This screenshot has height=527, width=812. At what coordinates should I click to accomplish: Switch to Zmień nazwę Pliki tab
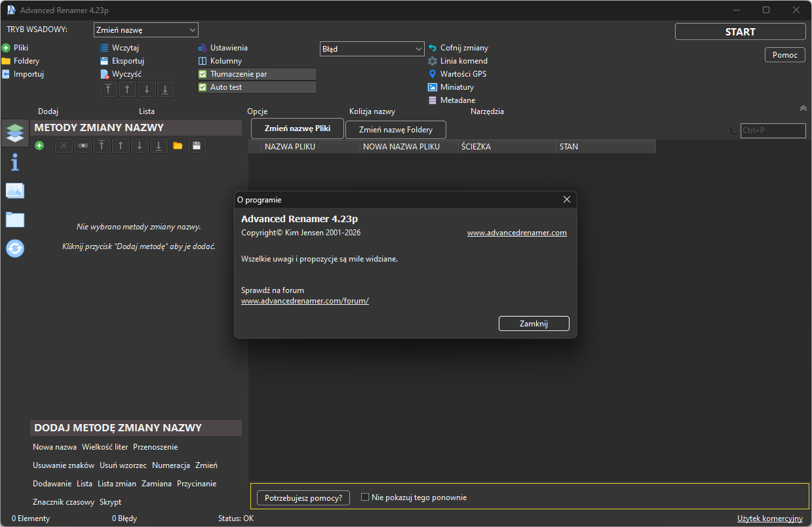(x=297, y=128)
